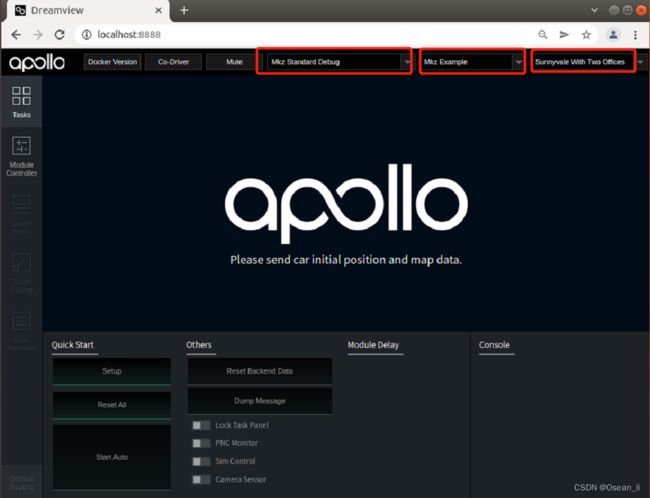
Task: Click the Mute button
Action: tap(234, 62)
